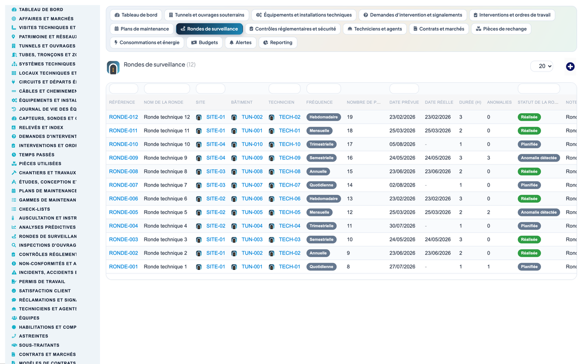Open the RONDE-012 reference link
The height and width of the screenshot is (364, 588).
pos(123,117)
